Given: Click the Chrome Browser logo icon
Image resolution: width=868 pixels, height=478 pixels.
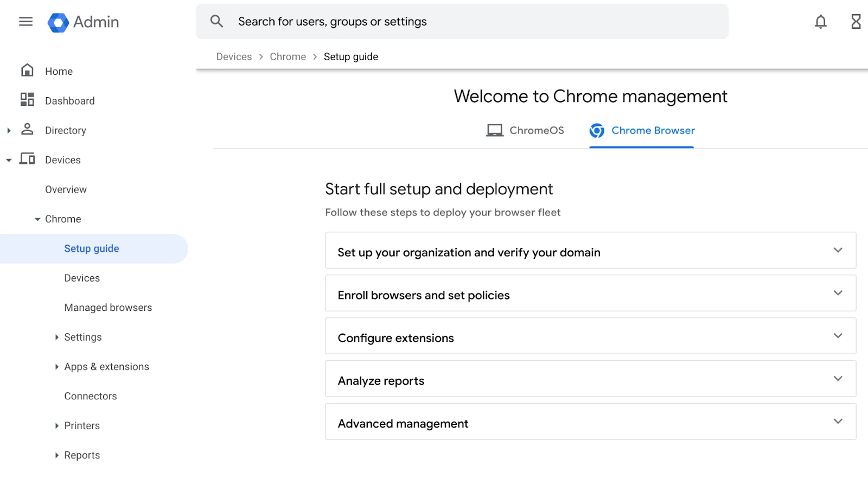Looking at the screenshot, I should [x=597, y=130].
